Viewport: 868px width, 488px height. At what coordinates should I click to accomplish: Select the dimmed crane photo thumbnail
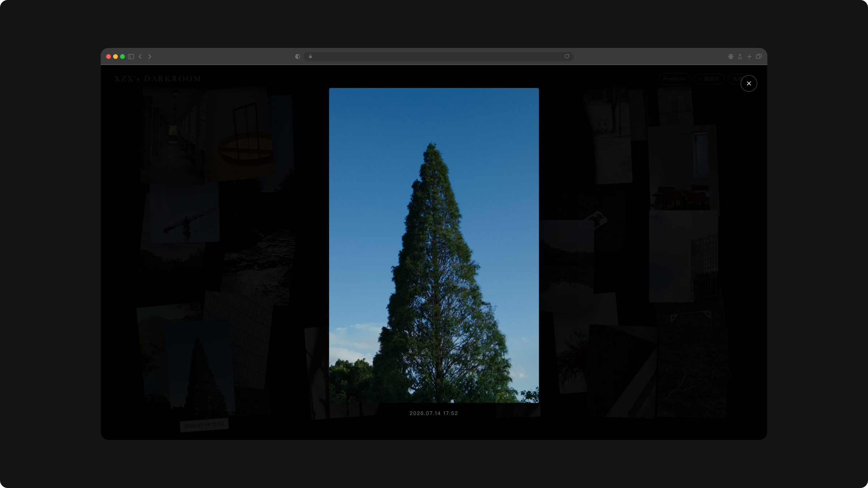(x=184, y=213)
